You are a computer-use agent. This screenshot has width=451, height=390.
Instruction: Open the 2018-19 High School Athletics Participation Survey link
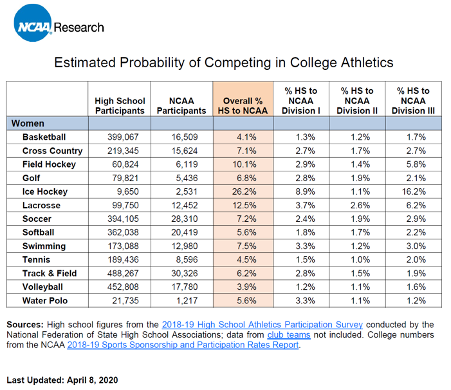pyautogui.click(x=262, y=325)
